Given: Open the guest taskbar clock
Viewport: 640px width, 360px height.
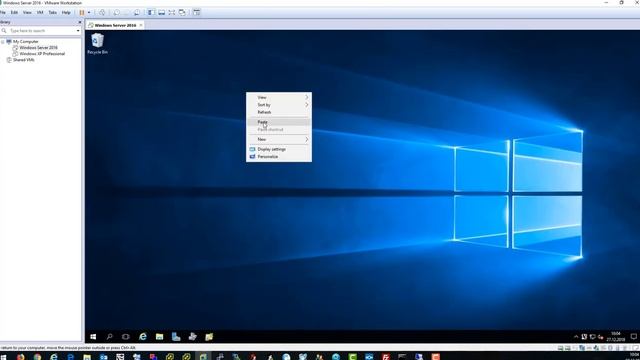Looking at the screenshot, I should tap(616, 337).
